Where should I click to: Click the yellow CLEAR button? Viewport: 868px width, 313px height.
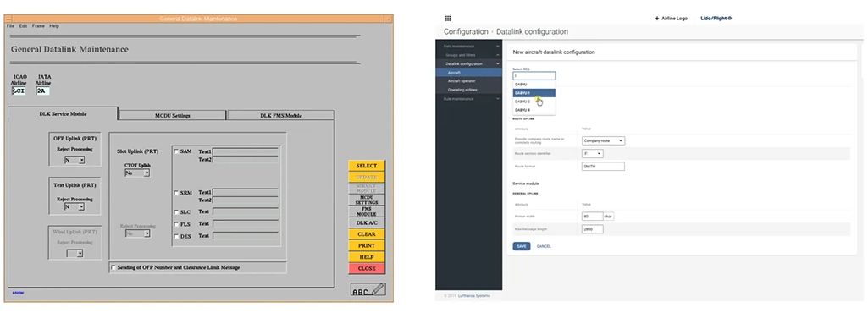point(367,234)
